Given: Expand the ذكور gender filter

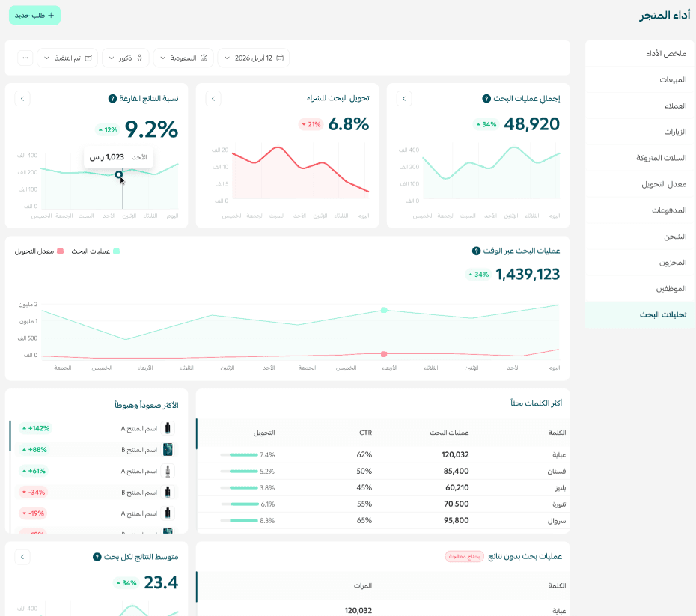Looking at the screenshot, I should tap(126, 58).
